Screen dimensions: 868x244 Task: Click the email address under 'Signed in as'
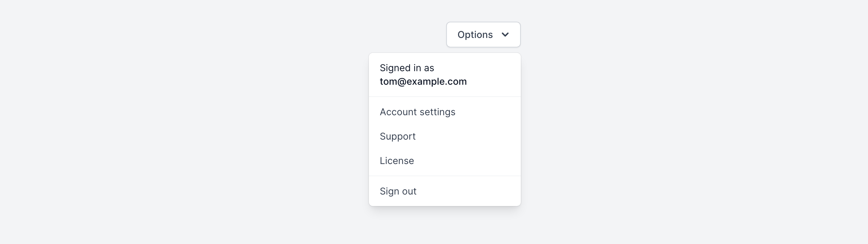[x=423, y=82]
